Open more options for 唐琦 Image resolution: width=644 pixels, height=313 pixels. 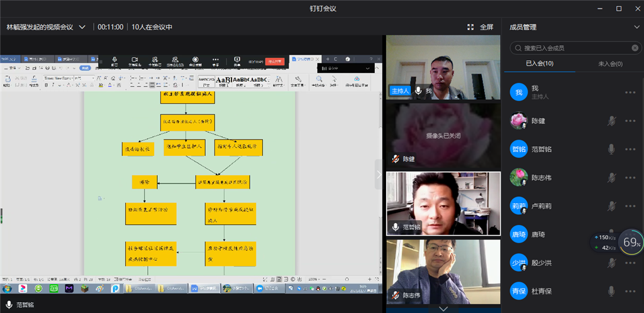click(630, 234)
